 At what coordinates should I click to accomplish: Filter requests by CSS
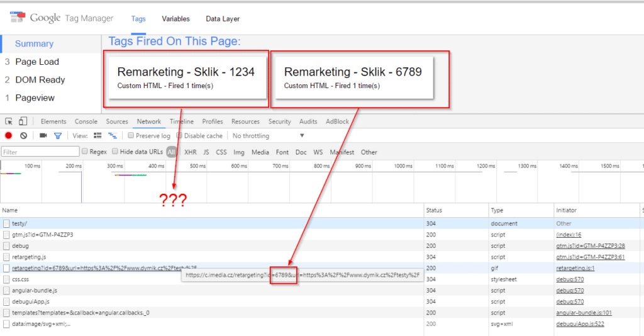(x=221, y=152)
